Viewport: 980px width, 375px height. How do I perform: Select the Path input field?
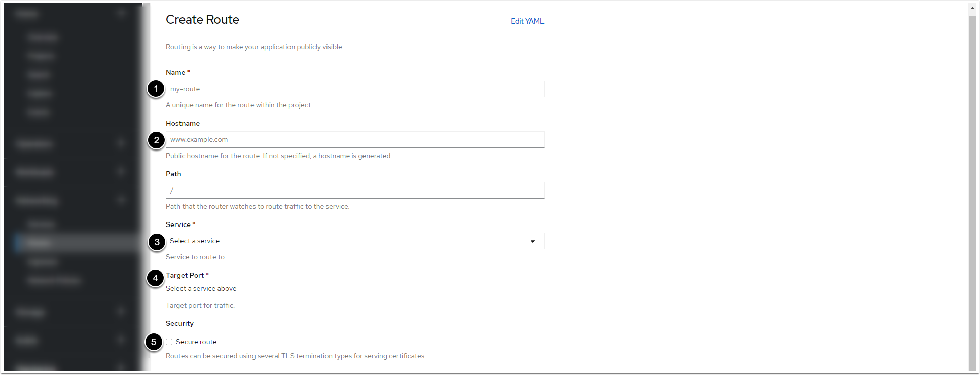(354, 191)
